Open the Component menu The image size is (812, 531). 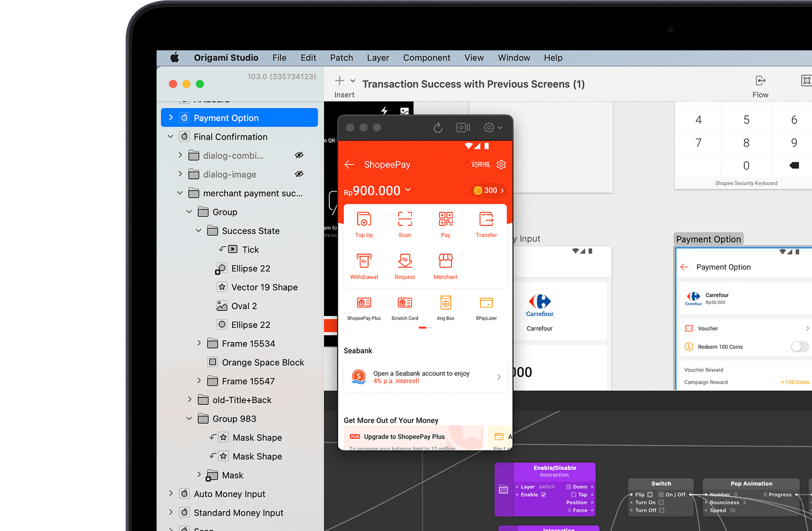tap(427, 58)
